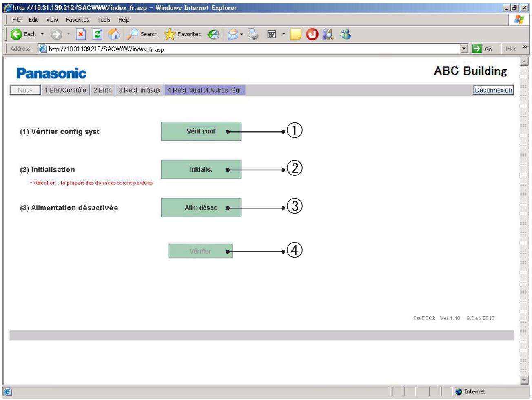This screenshot has height=400, width=532.
Task: Click the "ABC Building" title text
Action: pyautogui.click(x=470, y=71)
